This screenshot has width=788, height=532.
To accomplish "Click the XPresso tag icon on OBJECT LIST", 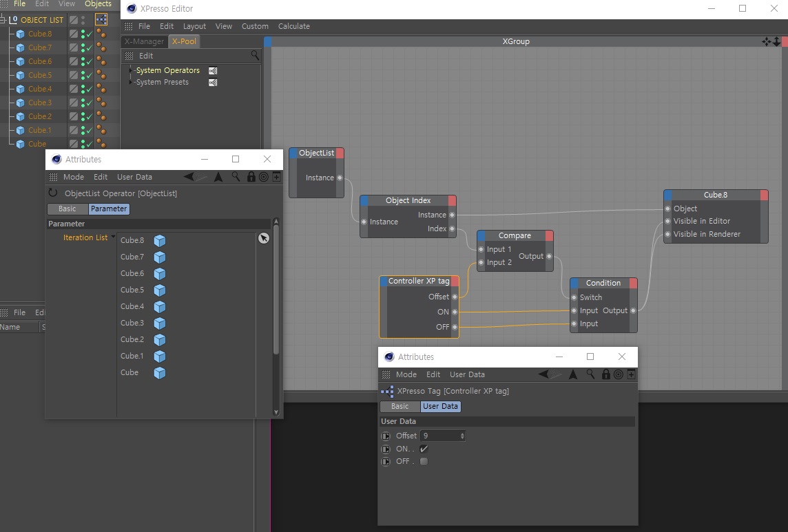I will point(101,19).
